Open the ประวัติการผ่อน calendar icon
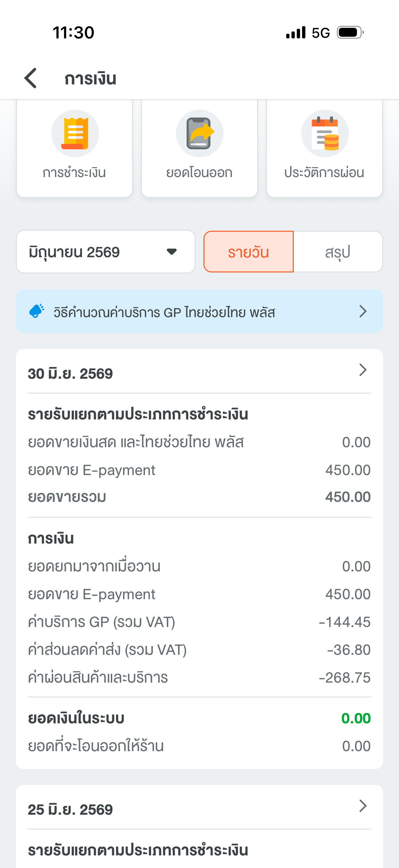 click(325, 133)
